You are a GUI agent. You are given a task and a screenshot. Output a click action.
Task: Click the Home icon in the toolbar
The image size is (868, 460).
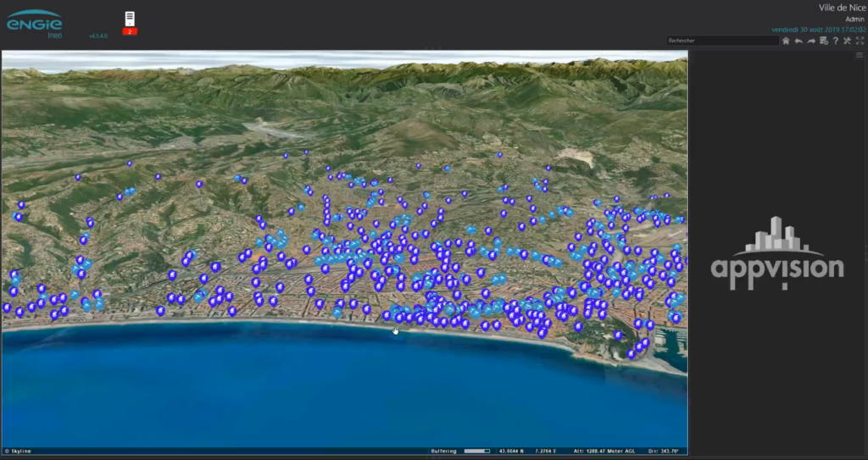(x=786, y=41)
